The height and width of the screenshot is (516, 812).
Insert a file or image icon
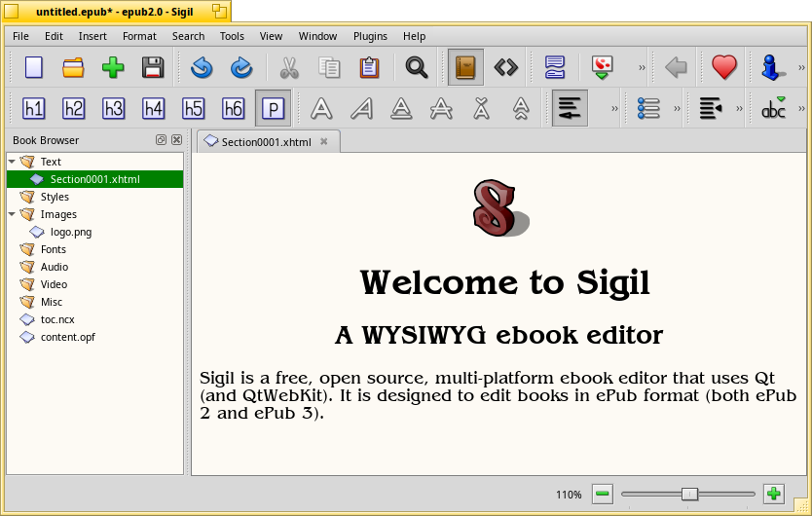tap(602, 67)
